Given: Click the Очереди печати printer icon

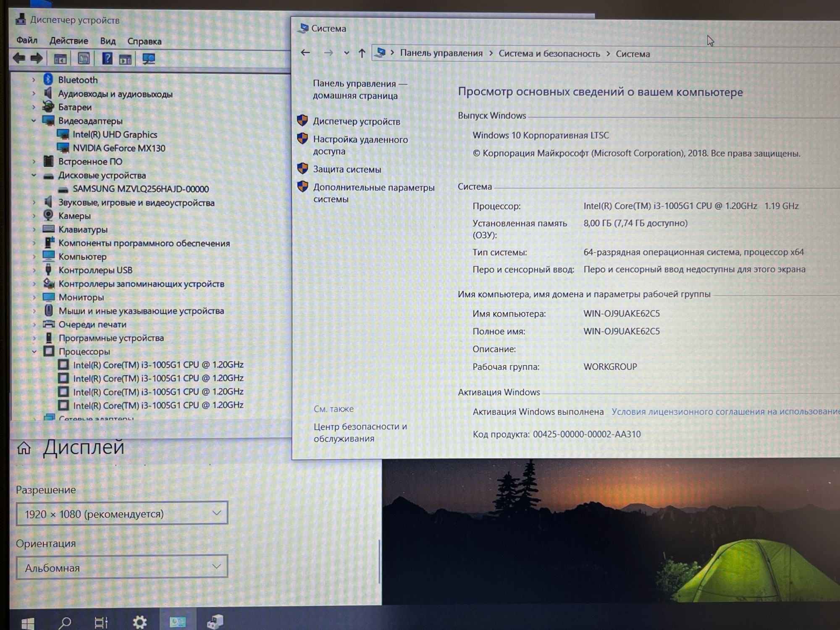Looking at the screenshot, I should (49, 324).
